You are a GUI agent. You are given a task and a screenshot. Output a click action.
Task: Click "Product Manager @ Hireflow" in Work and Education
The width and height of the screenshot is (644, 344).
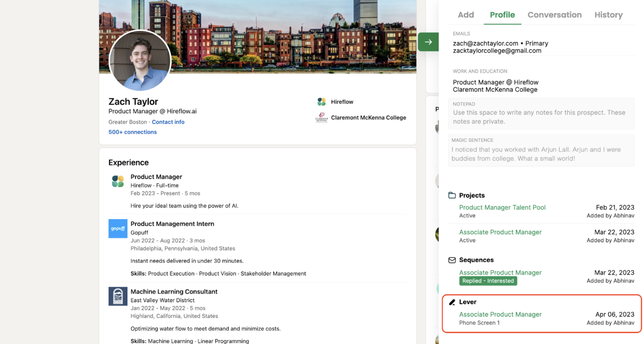click(x=496, y=82)
